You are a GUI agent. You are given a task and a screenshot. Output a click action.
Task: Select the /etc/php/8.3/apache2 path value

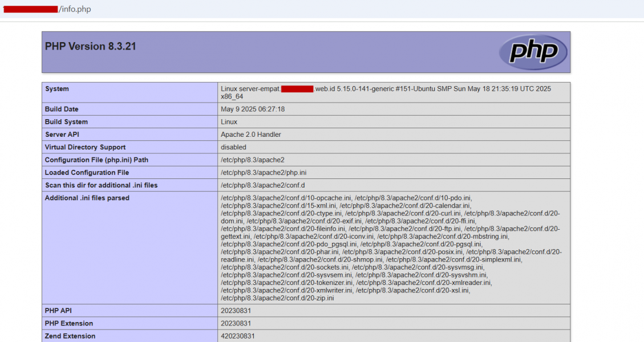[253, 160]
